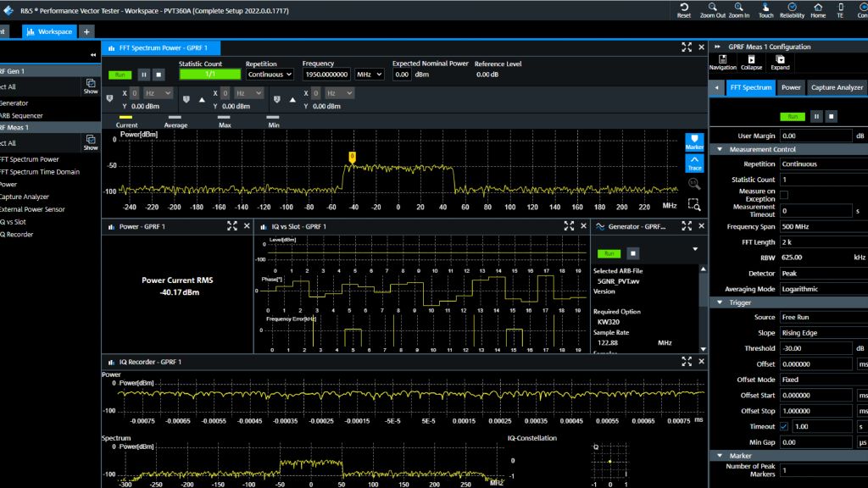This screenshot has width=868, height=488.
Task: Click the Marker button beside the spectrum graph
Action: [694, 141]
